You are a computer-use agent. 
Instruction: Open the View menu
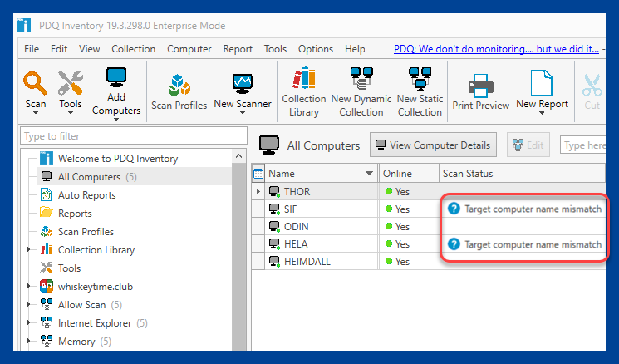[89, 49]
